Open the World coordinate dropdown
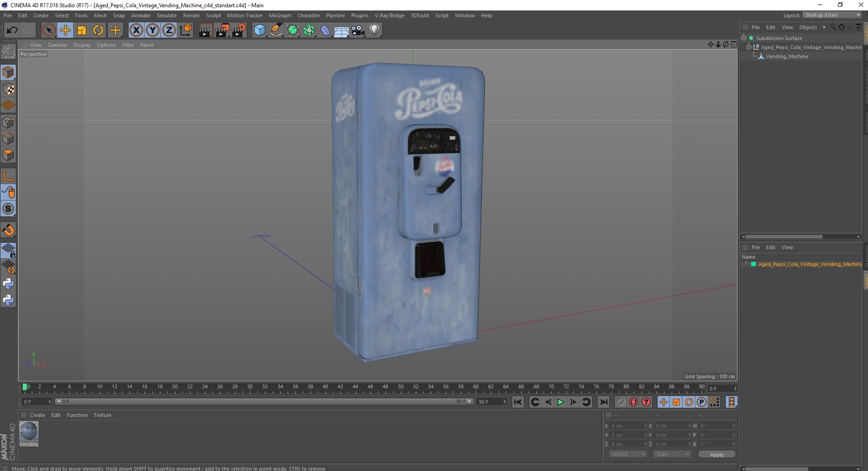 point(628,454)
